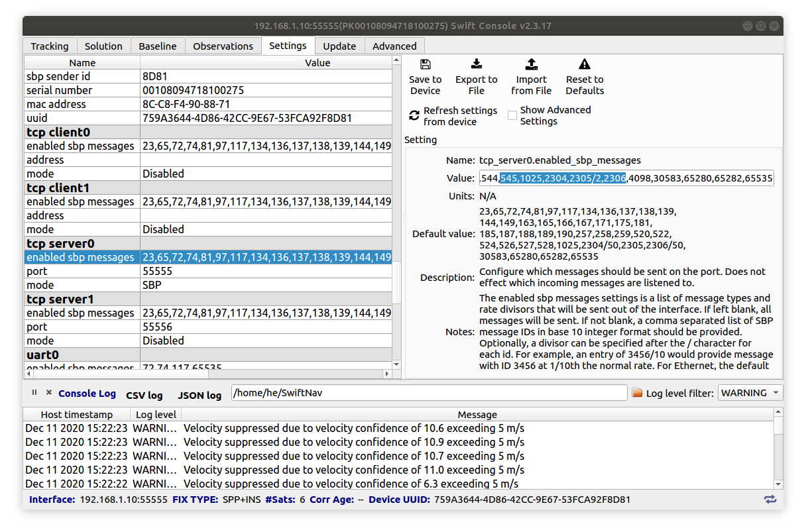Image resolution: width=810 pixels, height=532 pixels.
Task: Select the port 55556 row
Action: click(x=208, y=327)
